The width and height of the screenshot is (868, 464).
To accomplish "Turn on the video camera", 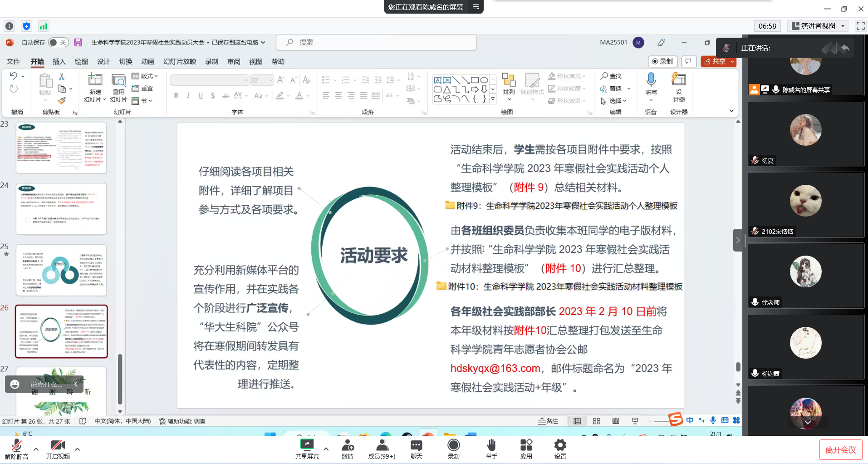I will tap(58, 449).
